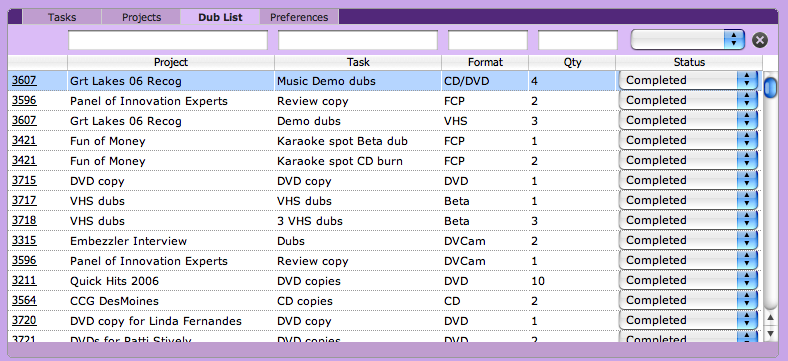Change status dropdown for Quick Hits 2006
The width and height of the screenshot is (788, 361).
[688, 281]
